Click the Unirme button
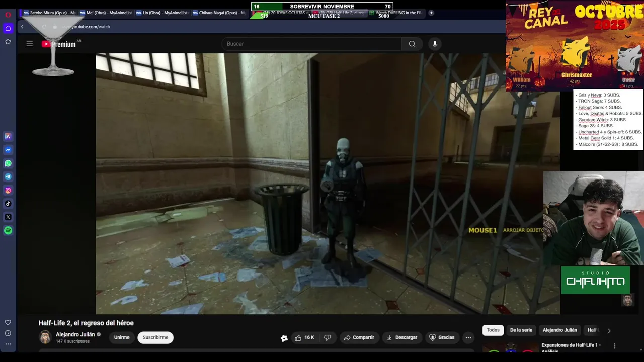This screenshot has width=644, height=362. [x=122, y=337]
